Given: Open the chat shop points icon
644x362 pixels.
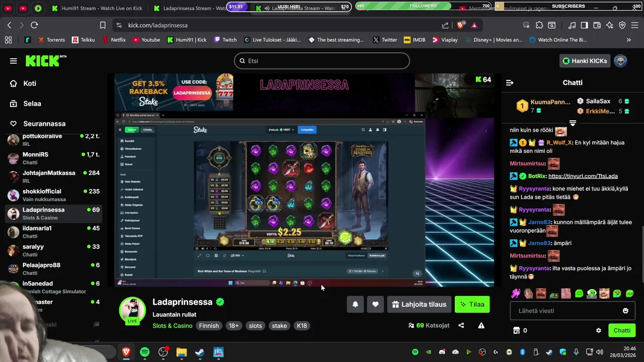Looking at the screenshot, I should 516,330.
